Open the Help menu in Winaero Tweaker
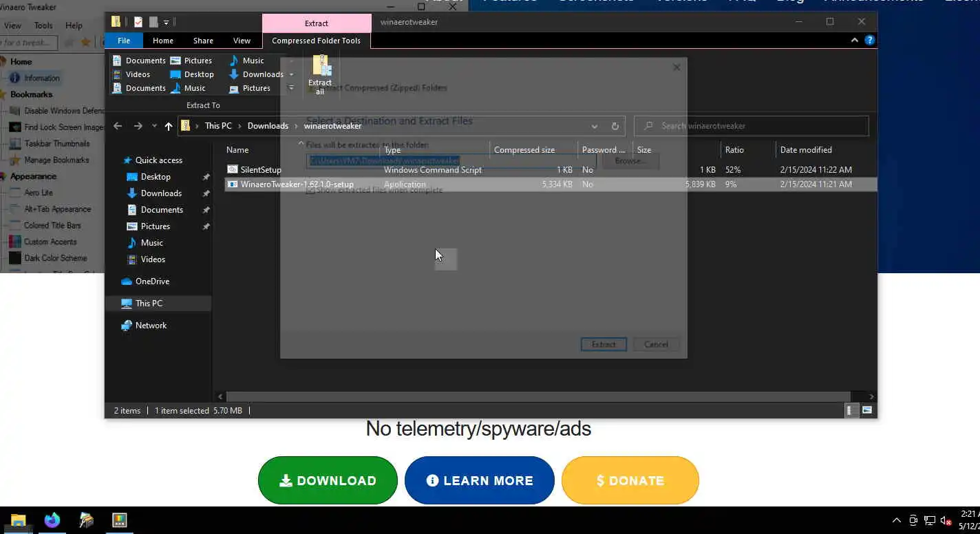This screenshot has width=980, height=534. click(74, 25)
